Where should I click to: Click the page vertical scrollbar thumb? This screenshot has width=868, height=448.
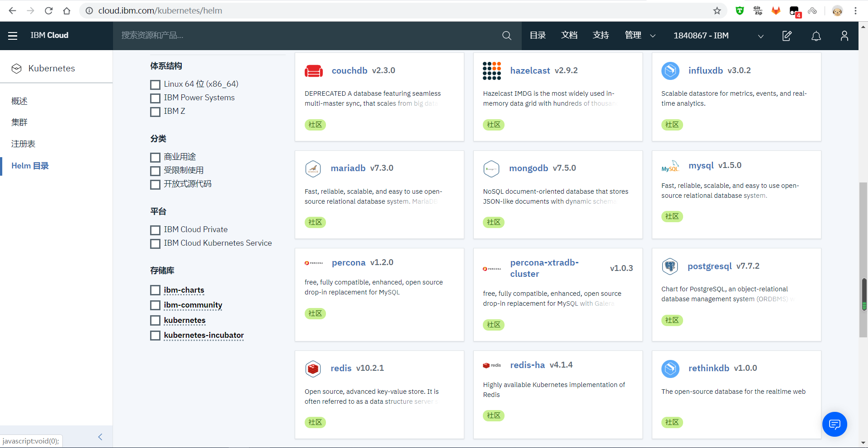coord(863,260)
